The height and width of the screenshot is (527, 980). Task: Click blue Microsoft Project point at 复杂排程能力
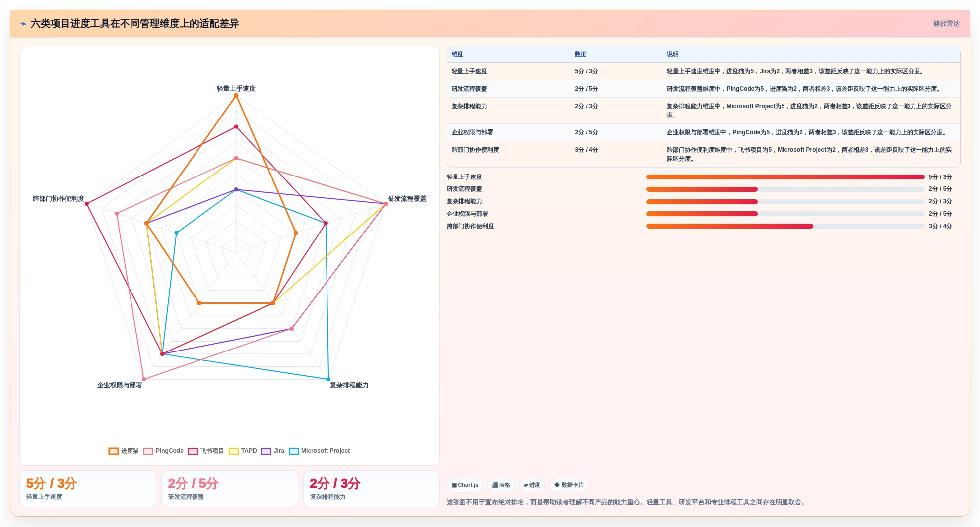[328, 379]
